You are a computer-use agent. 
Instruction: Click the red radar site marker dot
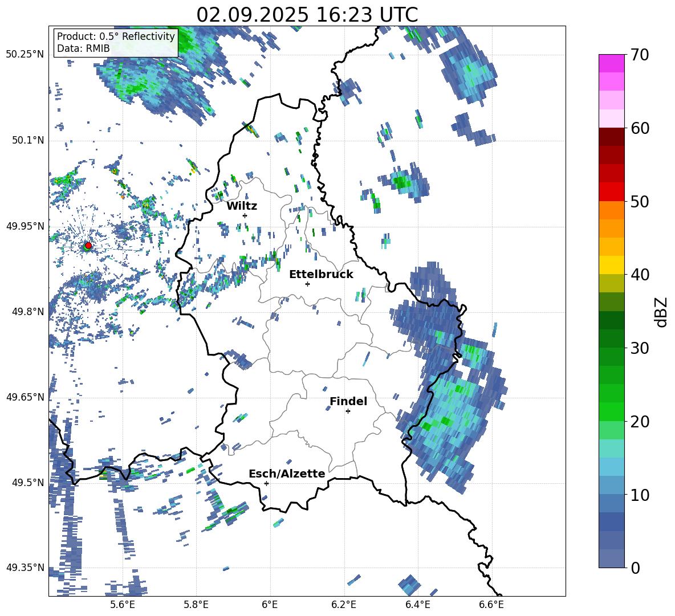(x=88, y=246)
